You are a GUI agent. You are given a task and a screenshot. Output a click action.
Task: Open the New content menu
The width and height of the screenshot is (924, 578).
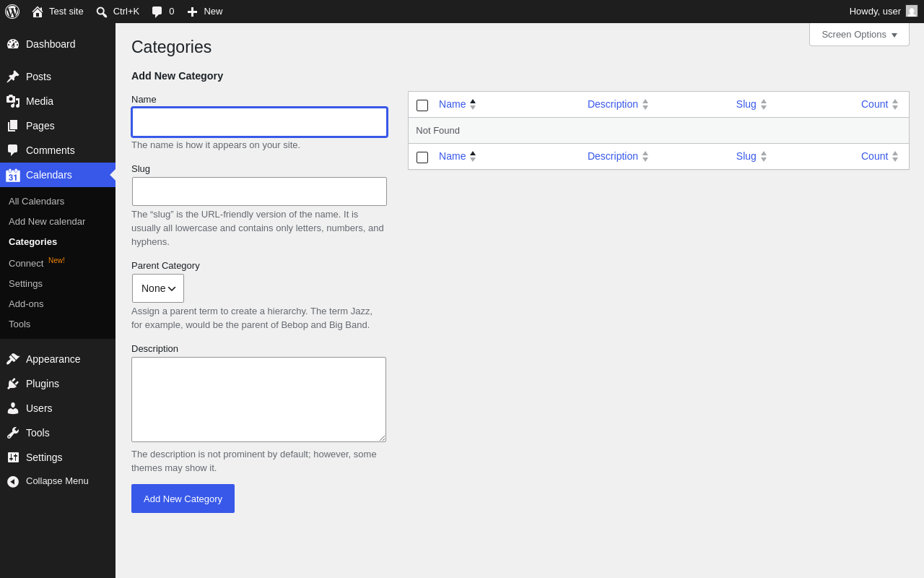pos(204,12)
